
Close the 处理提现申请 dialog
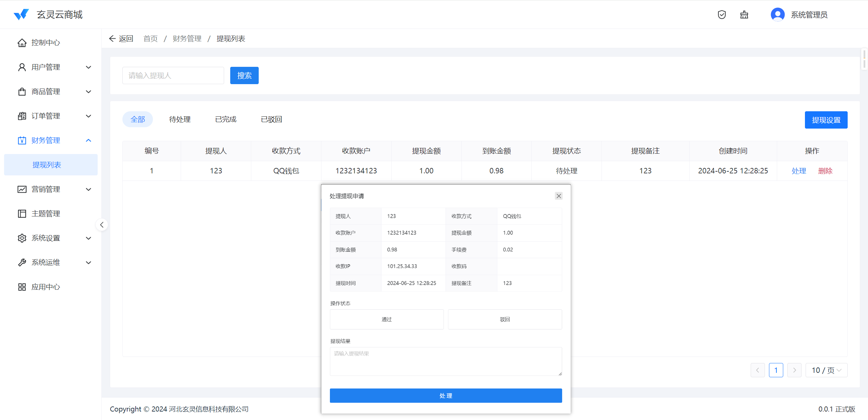tap(559, 196)
